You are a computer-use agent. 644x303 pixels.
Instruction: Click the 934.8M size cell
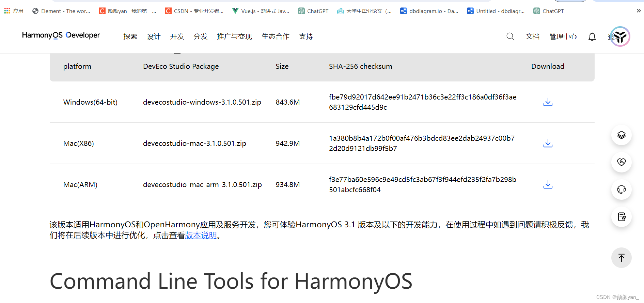point(288,185)
